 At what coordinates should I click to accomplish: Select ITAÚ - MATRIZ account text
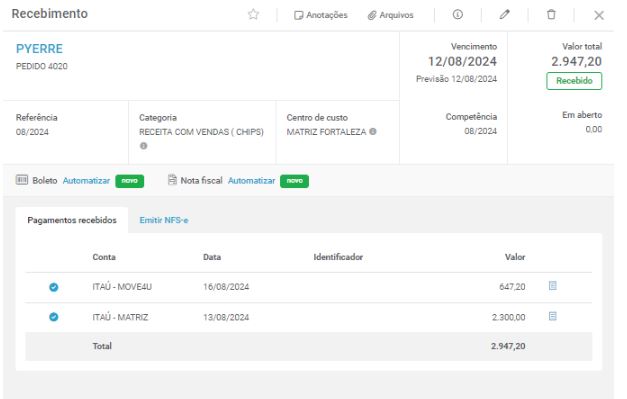point(120,317)
